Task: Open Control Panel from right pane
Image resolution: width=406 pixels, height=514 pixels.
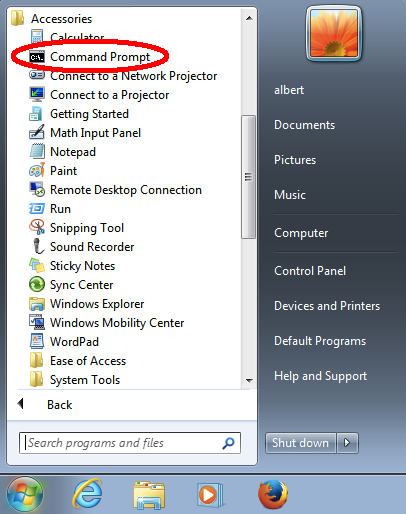Action: [x=310, y=271]
